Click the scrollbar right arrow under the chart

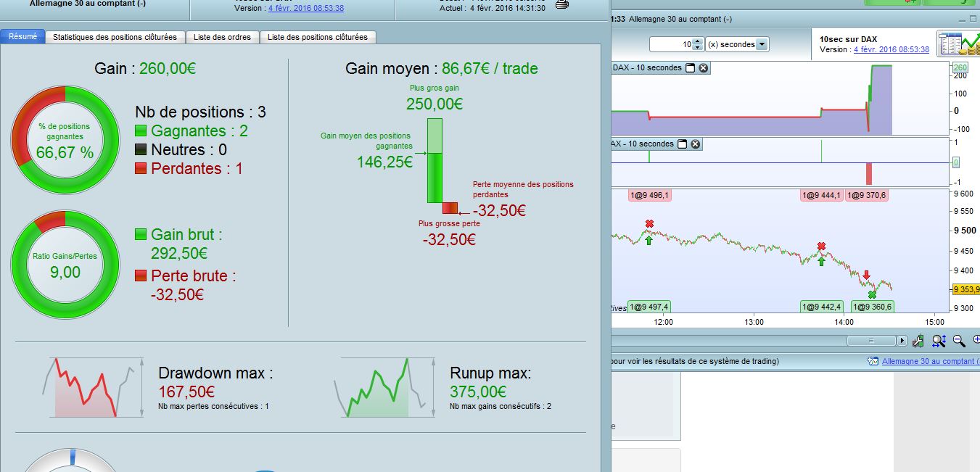pos(902,340)
